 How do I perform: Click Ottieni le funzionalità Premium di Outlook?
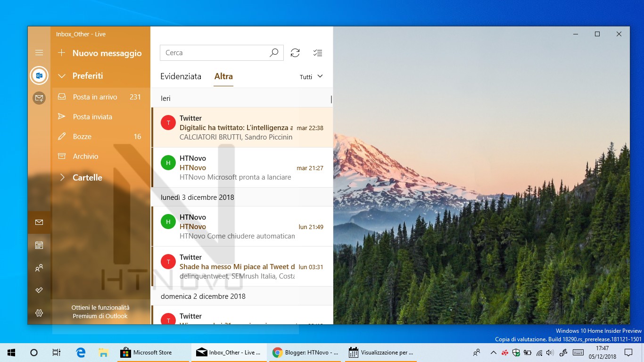point(100,312)
